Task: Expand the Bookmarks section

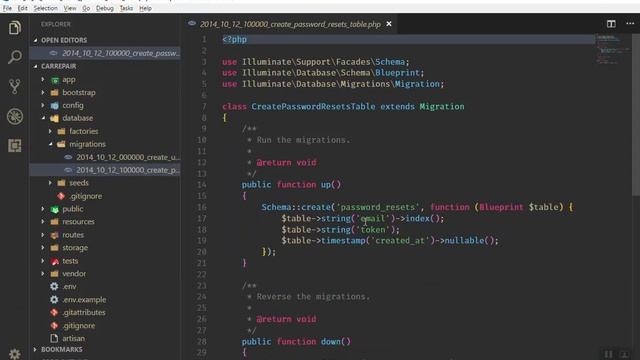Action: pyautogui.click(x=36, y=349)
